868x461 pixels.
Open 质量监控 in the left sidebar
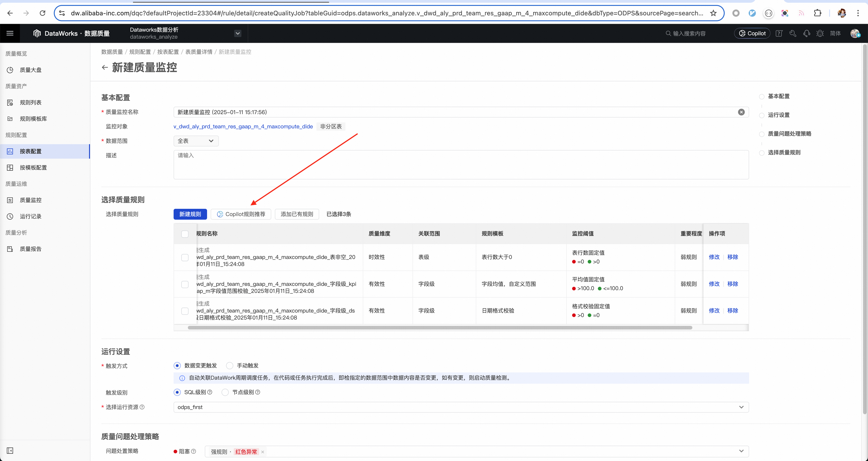click(30, 200)
